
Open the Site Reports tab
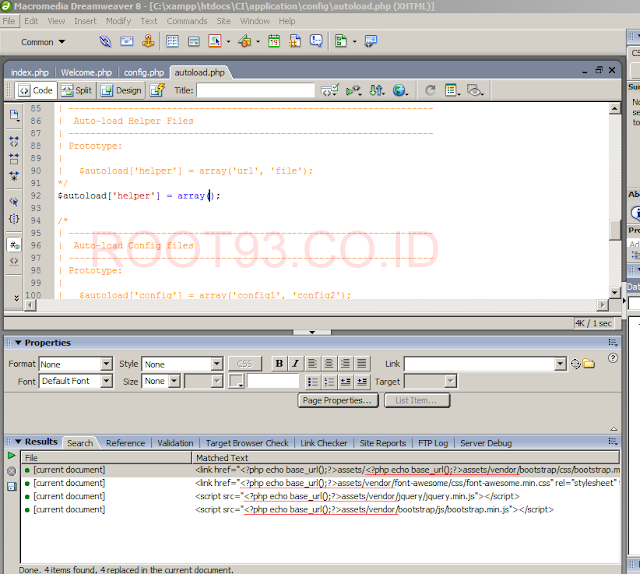pyautogui.click(x=382, y=443)
